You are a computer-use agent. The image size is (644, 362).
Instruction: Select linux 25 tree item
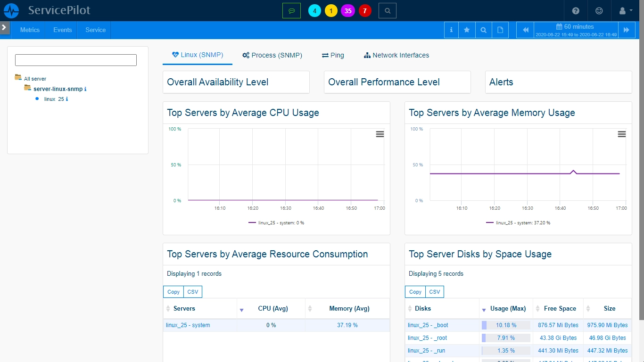click(x=54, y=99)
